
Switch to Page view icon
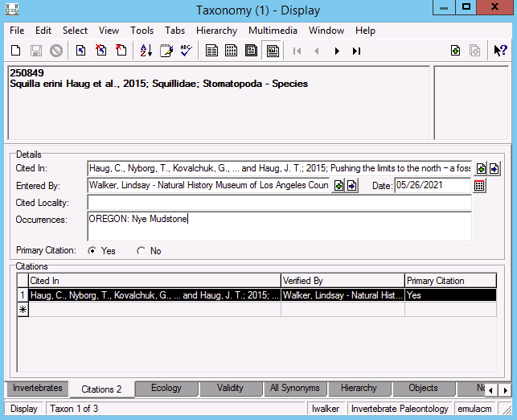coord(251,51)
